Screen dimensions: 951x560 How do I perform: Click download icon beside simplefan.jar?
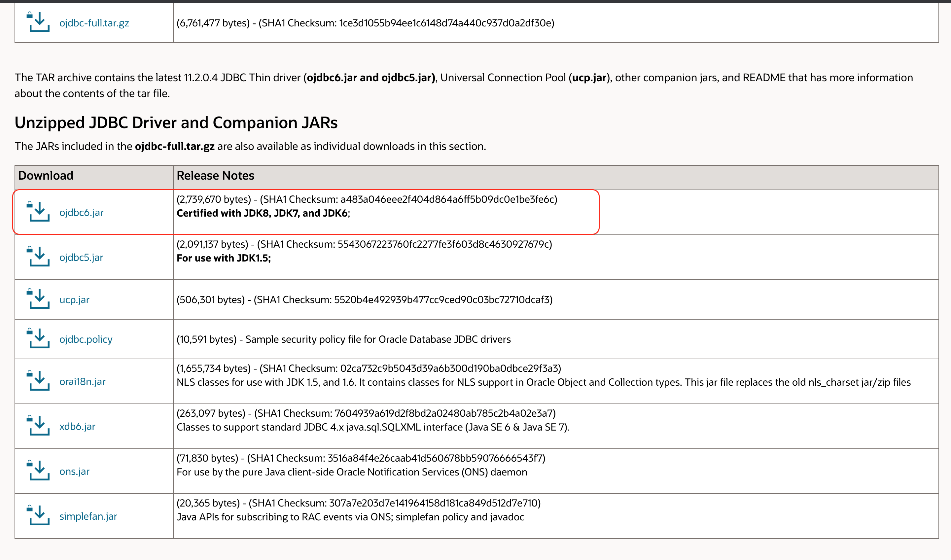(39, 515)
